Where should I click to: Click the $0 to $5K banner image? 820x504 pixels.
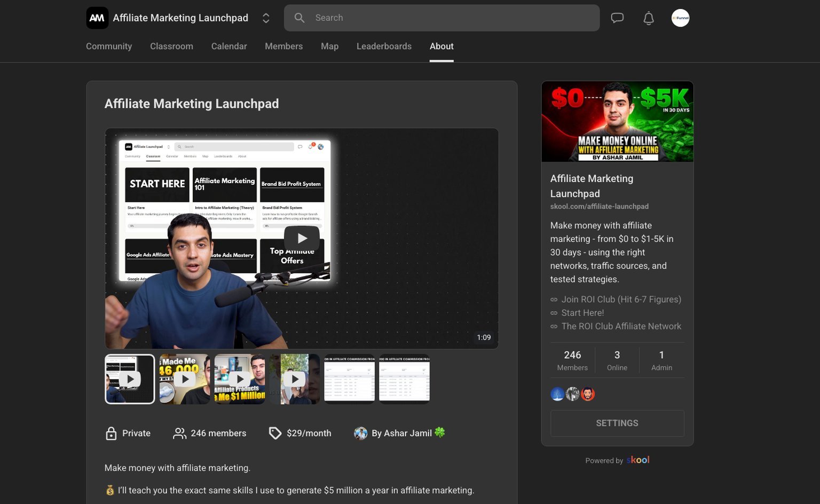click(x=617, y=122)
